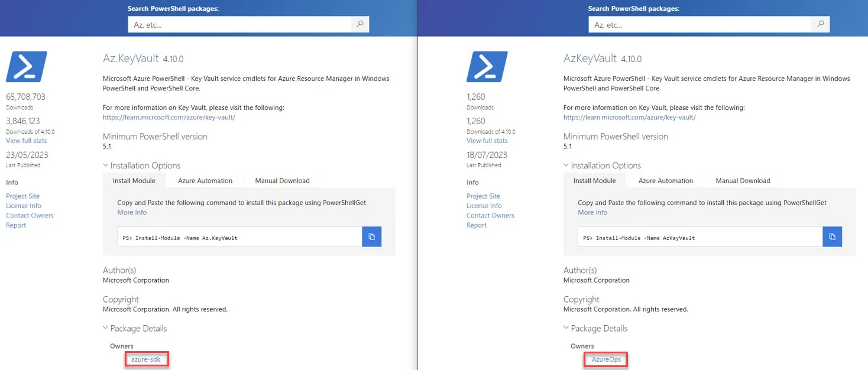Open License Info link for AzKeyVault
868x370 pixels.
click(484, 206)
